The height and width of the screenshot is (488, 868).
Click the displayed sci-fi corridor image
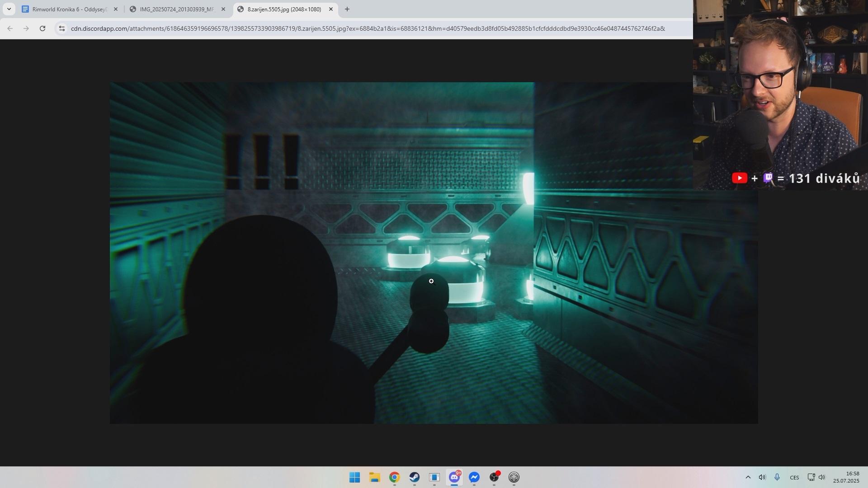(434, 253)
